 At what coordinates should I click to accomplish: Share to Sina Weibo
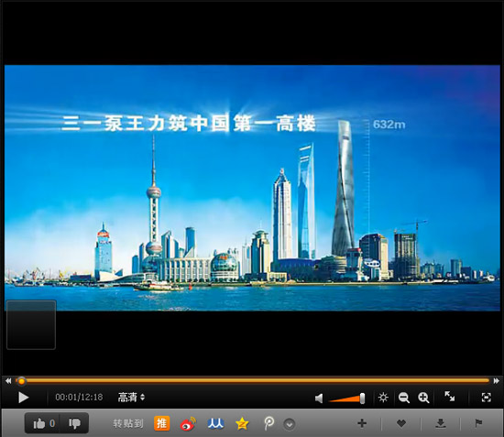(x=188, y=424)
